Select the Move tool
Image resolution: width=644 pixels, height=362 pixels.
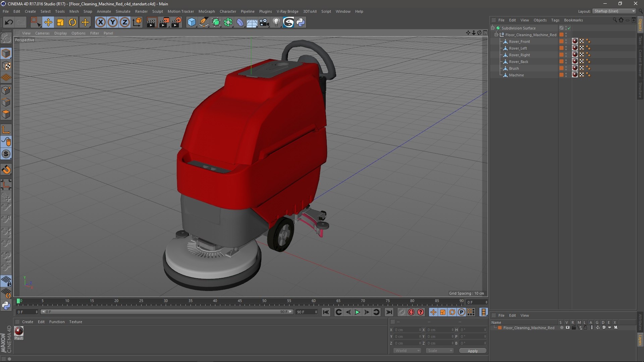click(x=48, y=22)
